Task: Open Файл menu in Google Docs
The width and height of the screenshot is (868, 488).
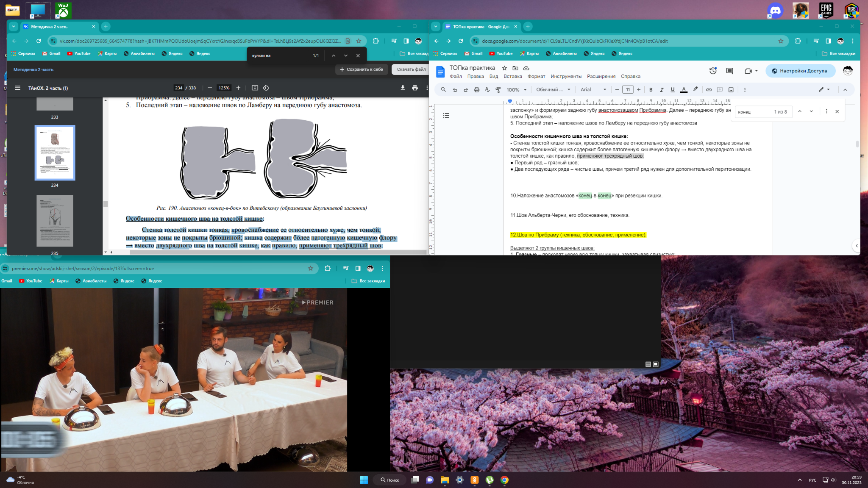Action: pos(456,76)
